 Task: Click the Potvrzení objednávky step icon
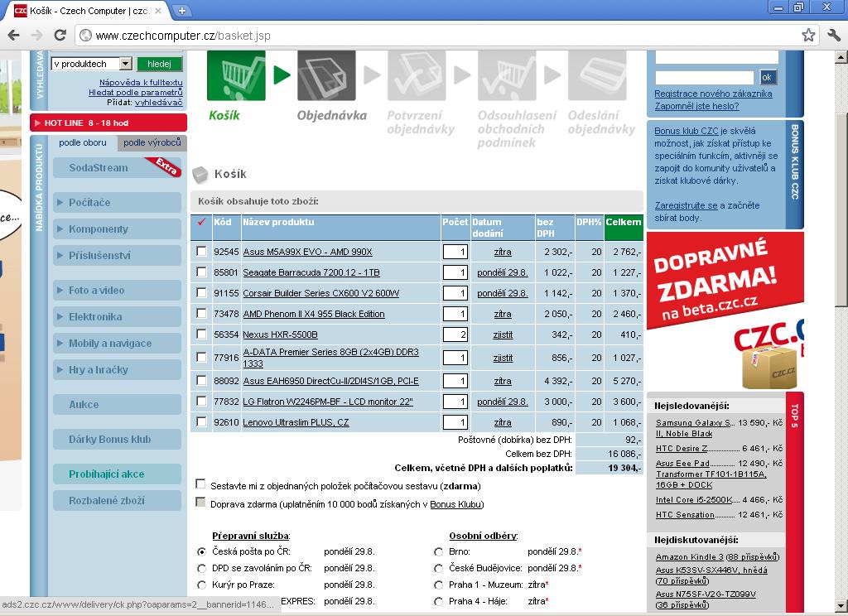(x=417, y=75)
